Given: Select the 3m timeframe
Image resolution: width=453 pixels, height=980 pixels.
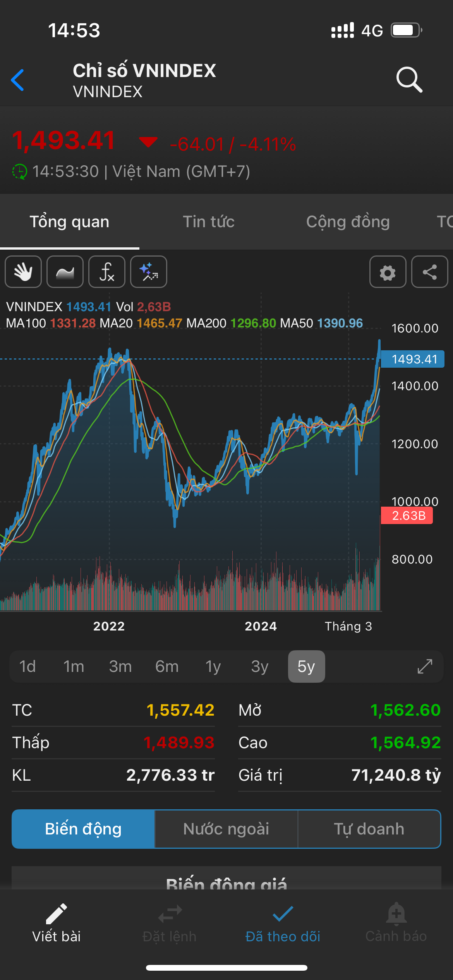Looking at the screenshot, I should [120, 666].
